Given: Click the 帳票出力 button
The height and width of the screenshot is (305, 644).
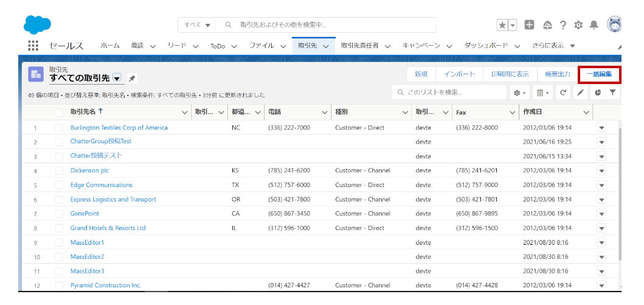Looking at the screenshot, I should [x=558, y=74].
